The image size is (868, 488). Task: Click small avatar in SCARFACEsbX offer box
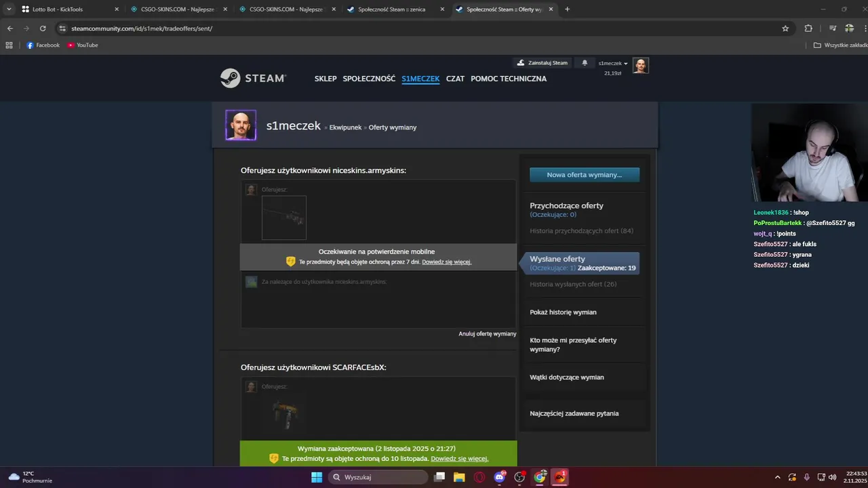(x=251, y=386)
